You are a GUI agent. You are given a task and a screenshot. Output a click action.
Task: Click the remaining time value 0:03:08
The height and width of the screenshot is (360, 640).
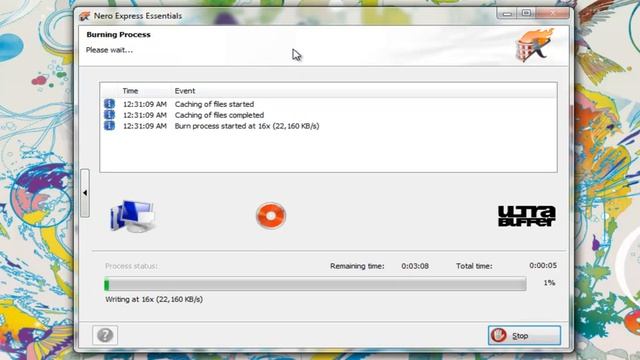[415, 266]
